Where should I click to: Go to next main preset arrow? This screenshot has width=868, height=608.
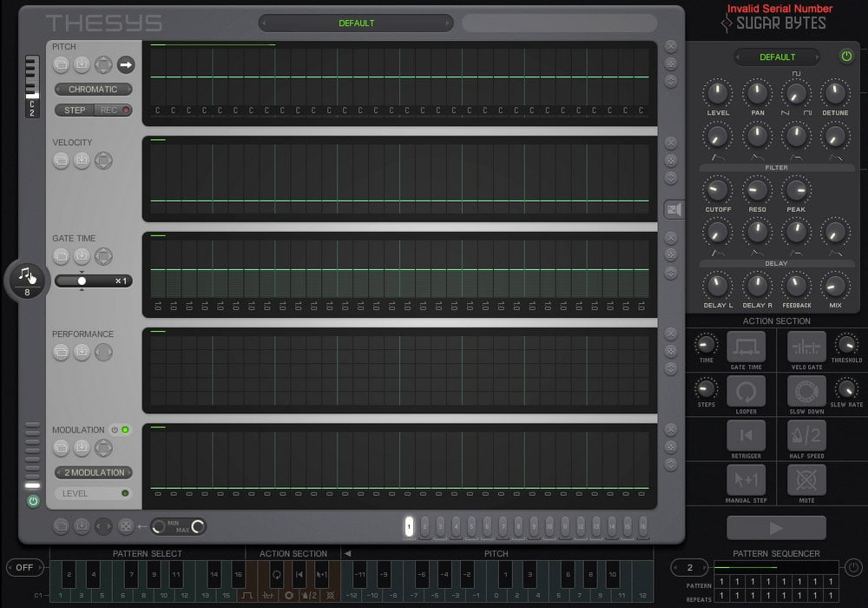[x=447, y=23]
